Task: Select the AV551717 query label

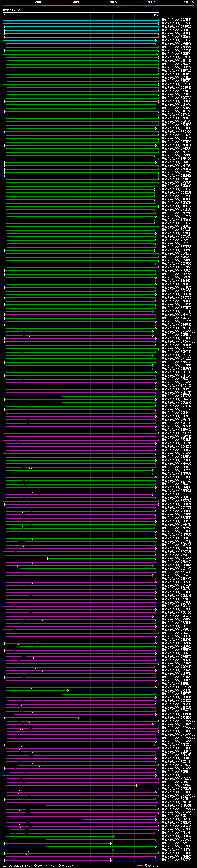Action: pyautogui.click(x=11, y=10)
